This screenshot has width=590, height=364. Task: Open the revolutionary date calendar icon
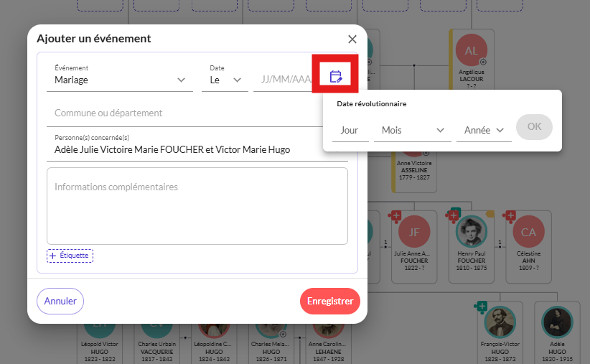pos(335,76)
